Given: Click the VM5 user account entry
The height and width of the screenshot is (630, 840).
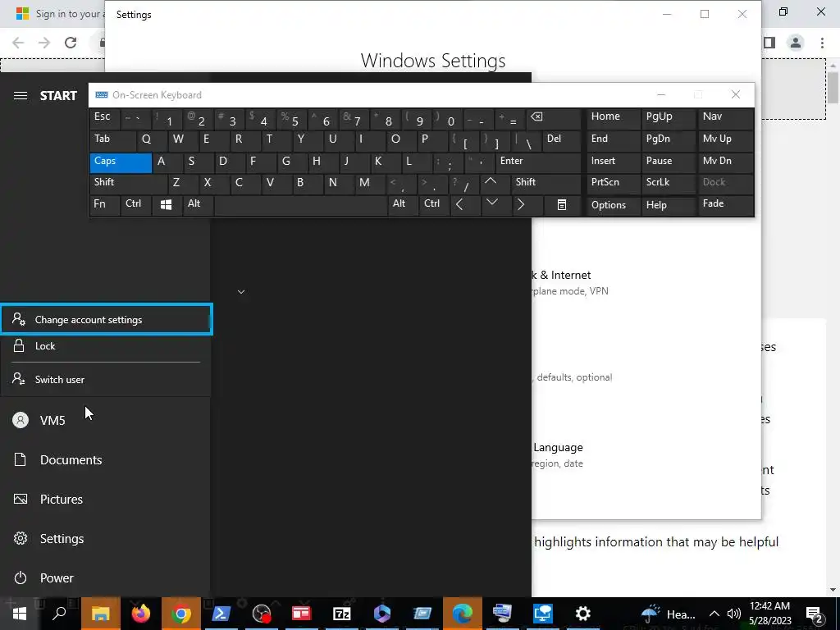Looking at the screenshot, I should coord(105,420).
